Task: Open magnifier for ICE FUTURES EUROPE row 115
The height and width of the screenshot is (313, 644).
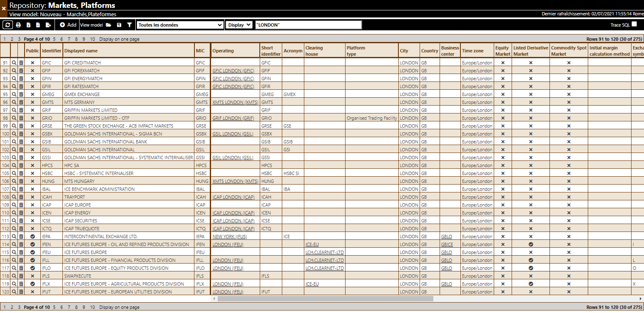Action: (x=14, y=252)
